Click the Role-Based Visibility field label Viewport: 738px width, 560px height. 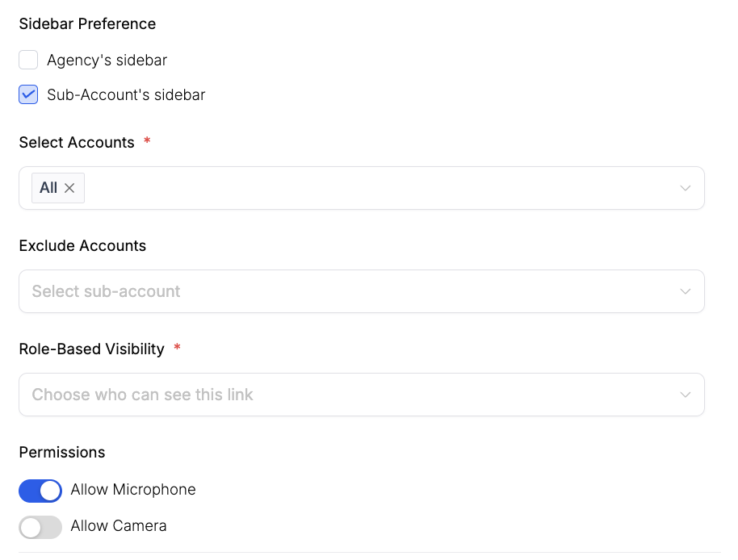click(x=91, y=349)
